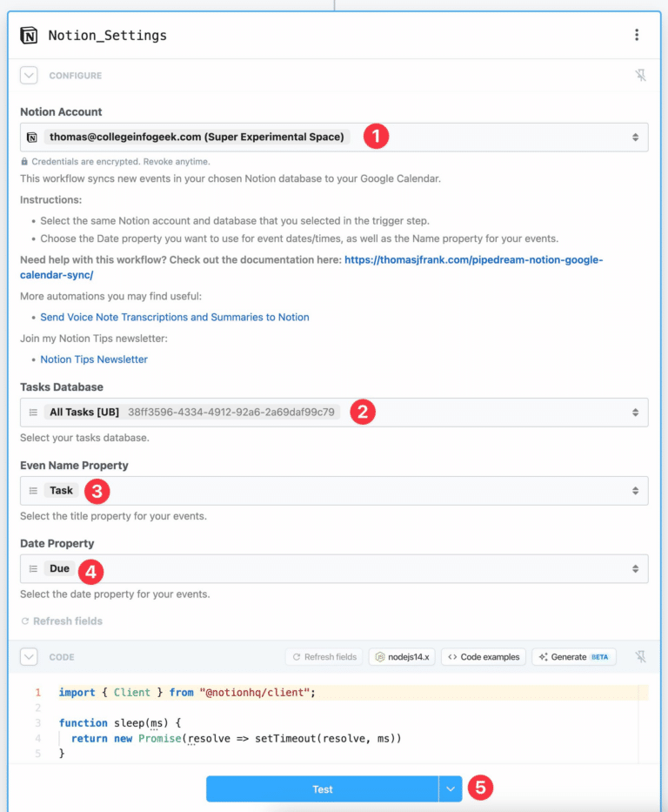Open the Test button's dropdown arrow

coord(451,789)
